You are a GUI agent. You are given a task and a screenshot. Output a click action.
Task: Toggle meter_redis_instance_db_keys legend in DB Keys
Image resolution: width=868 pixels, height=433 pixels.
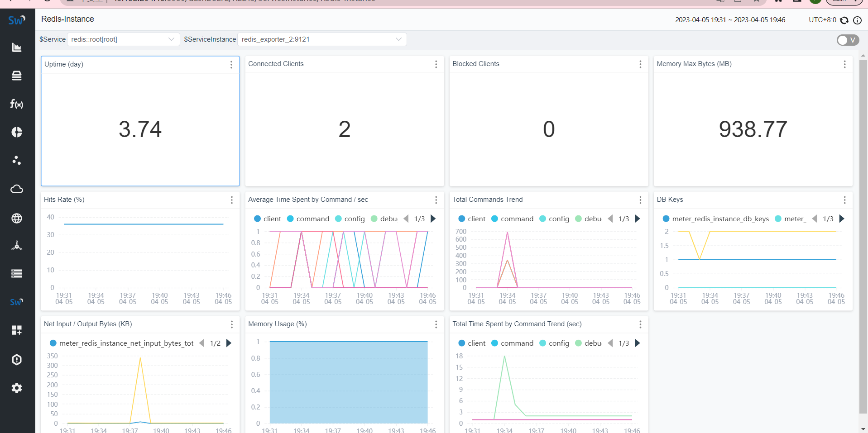[x=716, y=219]
